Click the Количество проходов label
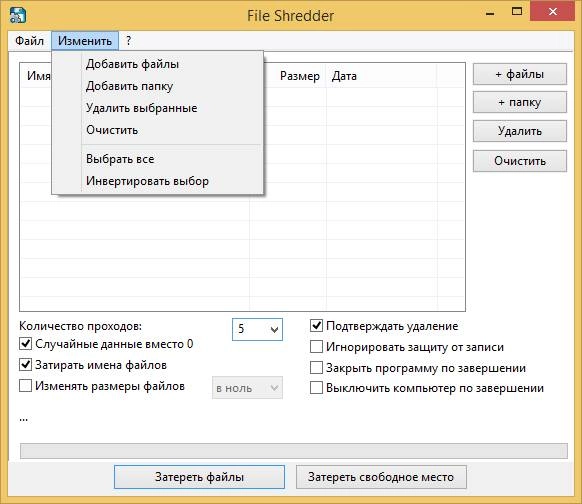The height and width of the screenshot is (504, 582). coord(81,326)
